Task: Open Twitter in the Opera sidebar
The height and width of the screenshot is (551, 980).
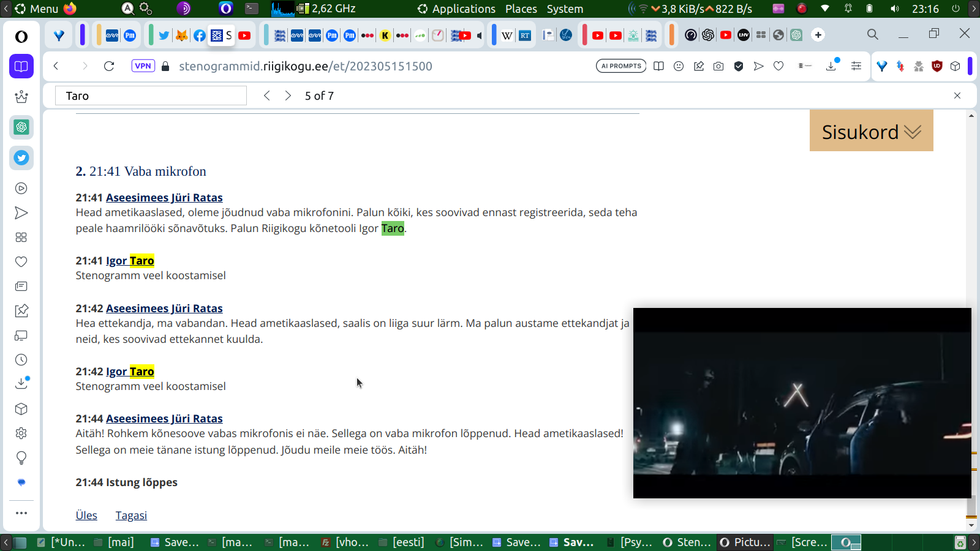Action: [x=21, y=158]
